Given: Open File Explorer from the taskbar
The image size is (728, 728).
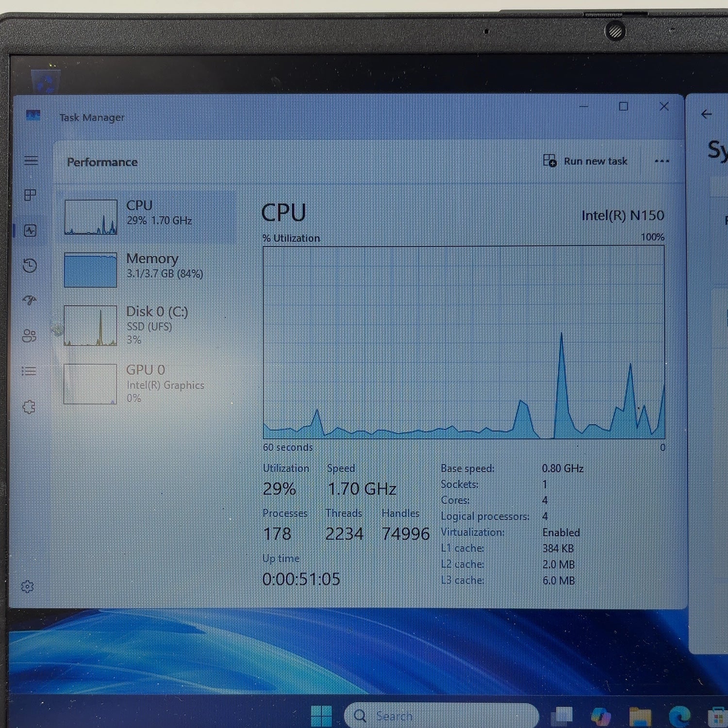Looking at the screenshot, I should point(640,716).
